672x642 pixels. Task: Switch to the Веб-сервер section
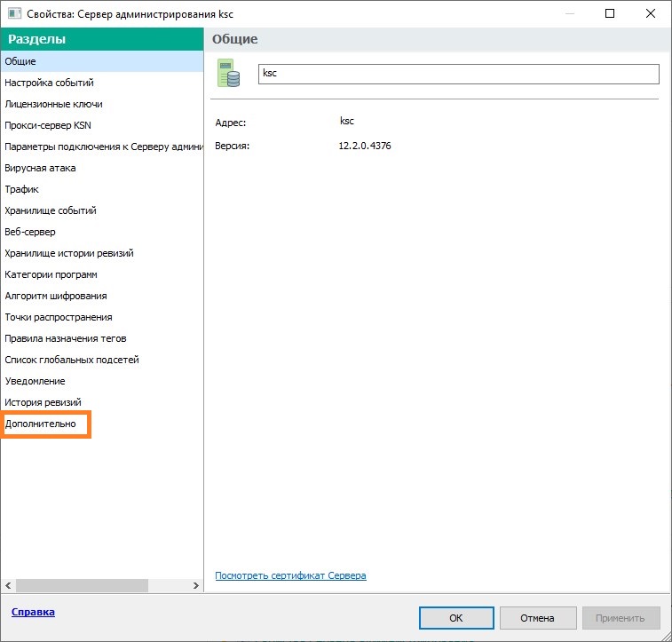[x=30, y=232]
